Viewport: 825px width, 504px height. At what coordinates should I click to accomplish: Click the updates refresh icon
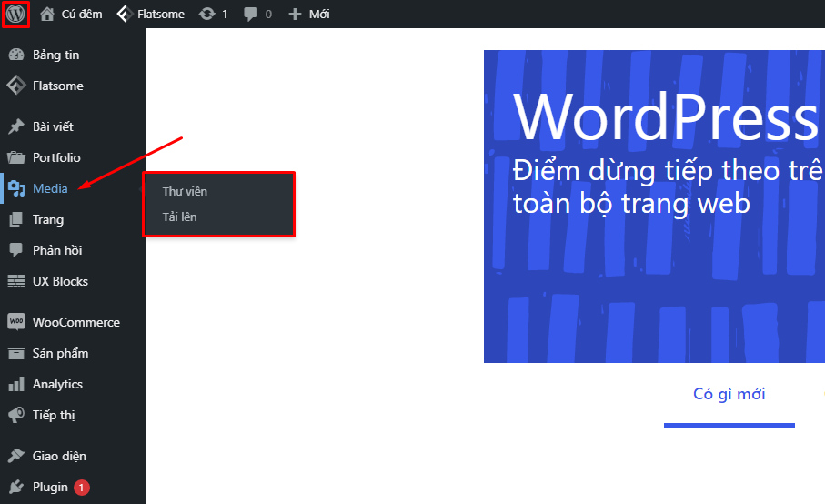click(206, 15)
